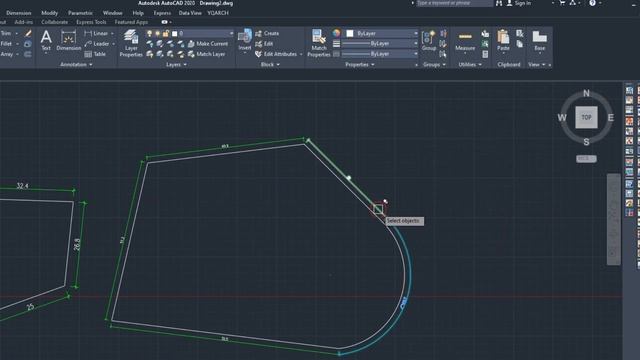
Task: Switch to the Collaborate ribbon tab
Action: pyautogui.click(x=54, y=22)
